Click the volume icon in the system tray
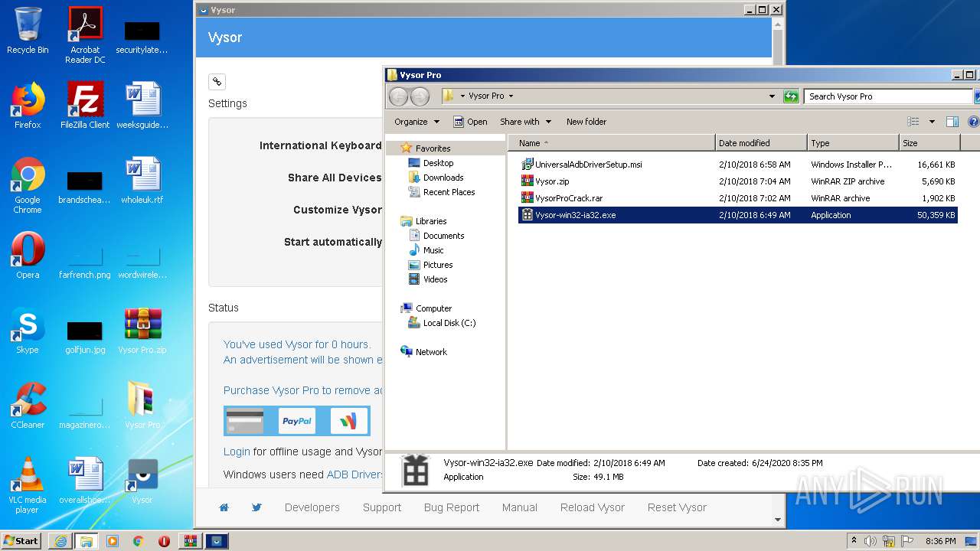Screen dimensions: 980x551 click(871, 541)
